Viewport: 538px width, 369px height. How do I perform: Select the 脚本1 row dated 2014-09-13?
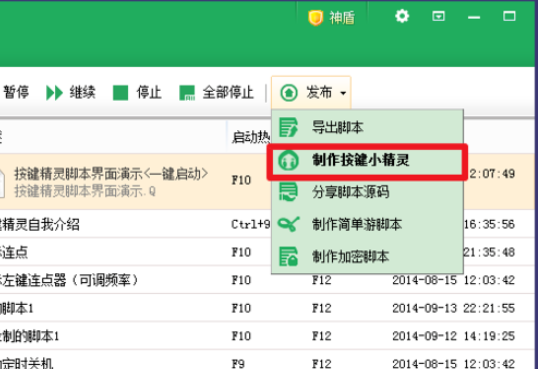pyautogui.click(x=268, y=308)
